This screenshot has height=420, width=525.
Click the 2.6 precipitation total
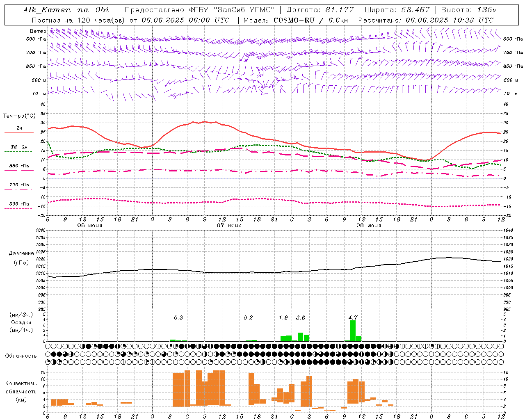coord(301,318)
